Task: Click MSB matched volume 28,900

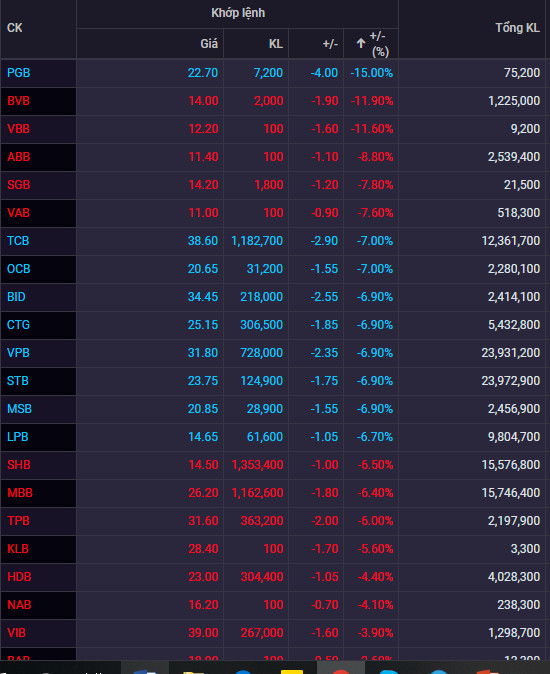Action: (x=265, y=408)
